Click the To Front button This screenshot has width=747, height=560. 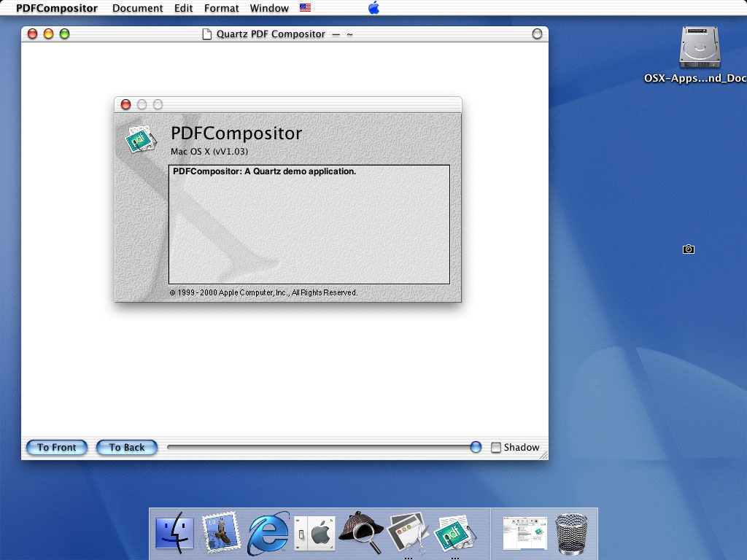[x=57, y=447]
